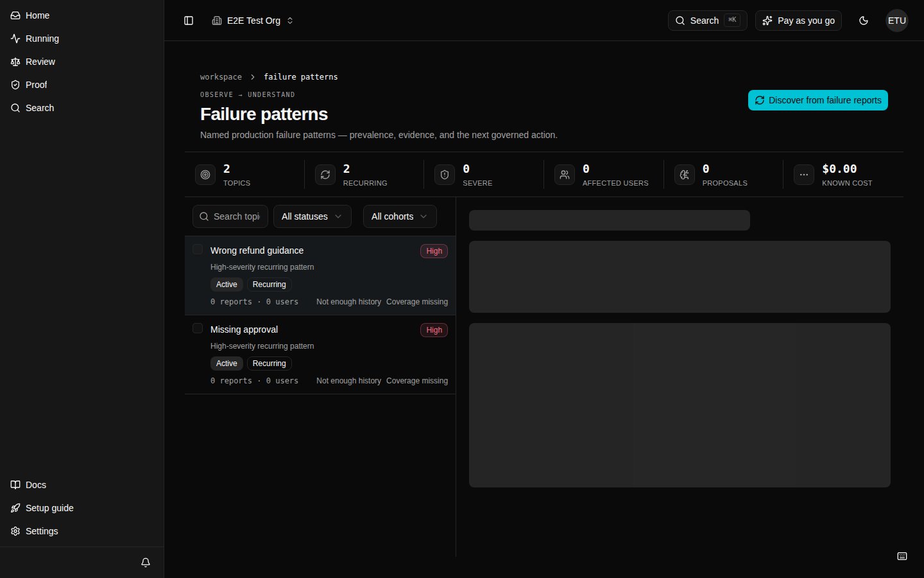Focus the Search topics input field
Viewport: 924px width, 578px height.
point(230,216)
